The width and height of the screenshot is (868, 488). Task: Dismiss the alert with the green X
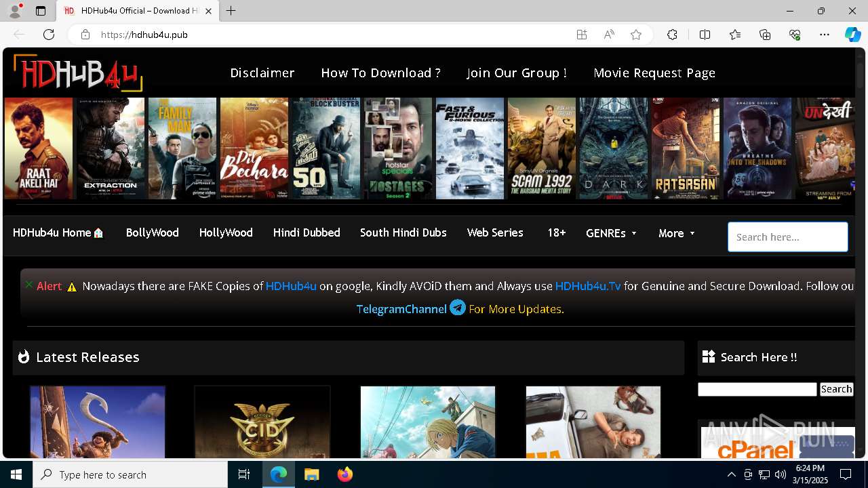(x=28, y=285)
